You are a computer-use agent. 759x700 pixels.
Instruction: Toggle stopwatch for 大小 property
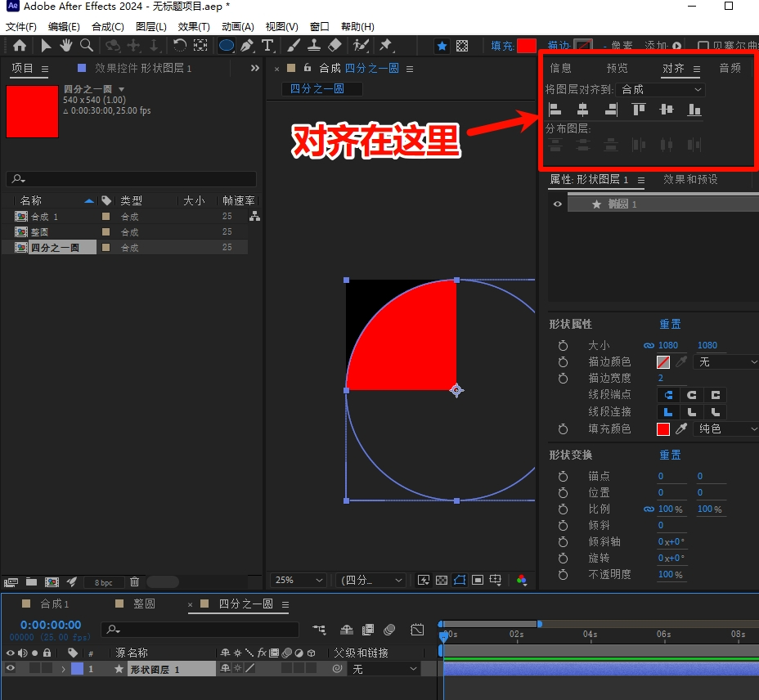563,345
